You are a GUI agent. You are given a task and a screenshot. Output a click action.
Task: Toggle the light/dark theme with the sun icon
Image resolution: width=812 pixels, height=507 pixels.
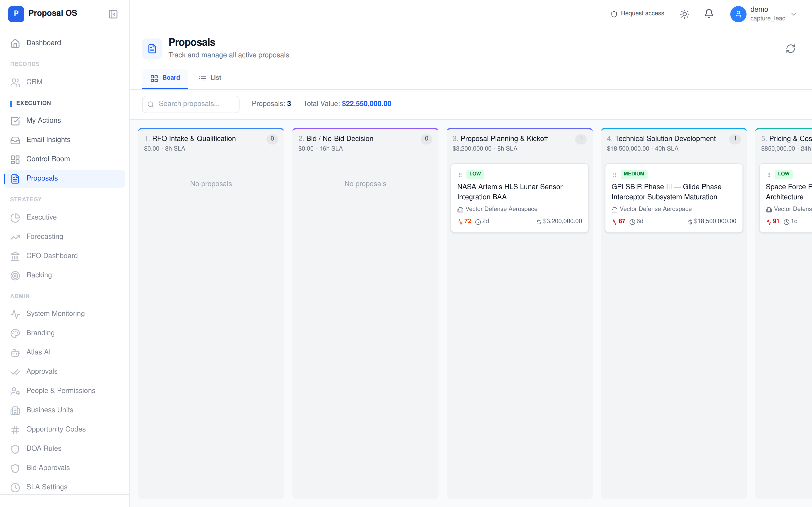point(685,14)
